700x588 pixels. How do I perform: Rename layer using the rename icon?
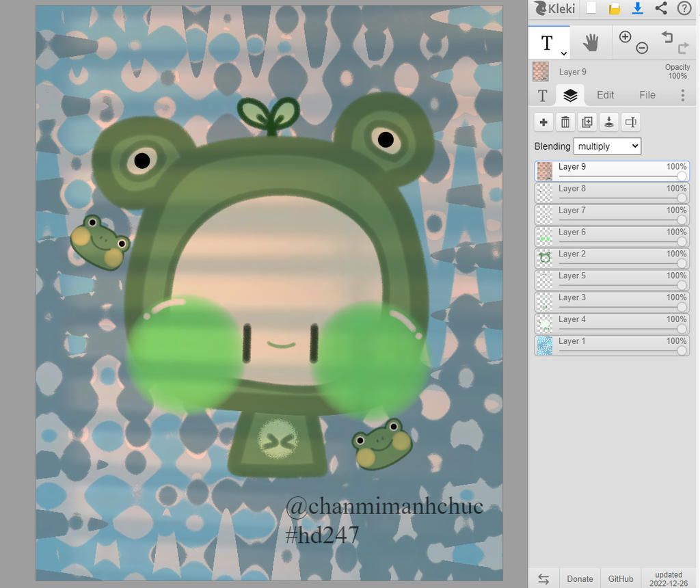(631, 122)
